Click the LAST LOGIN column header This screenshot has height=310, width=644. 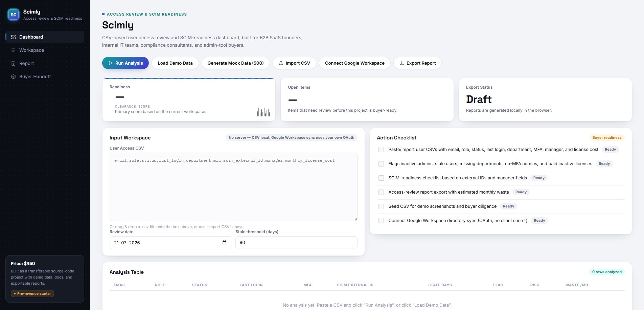click(251, 285)
